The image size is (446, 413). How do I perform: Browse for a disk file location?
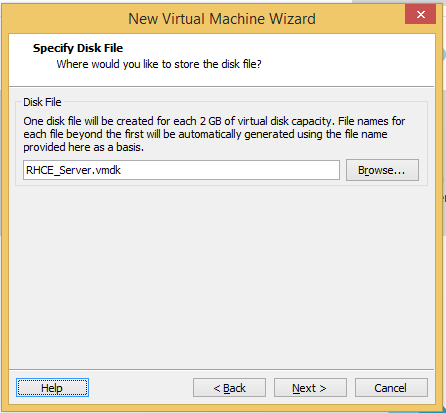tap(382, 170)
